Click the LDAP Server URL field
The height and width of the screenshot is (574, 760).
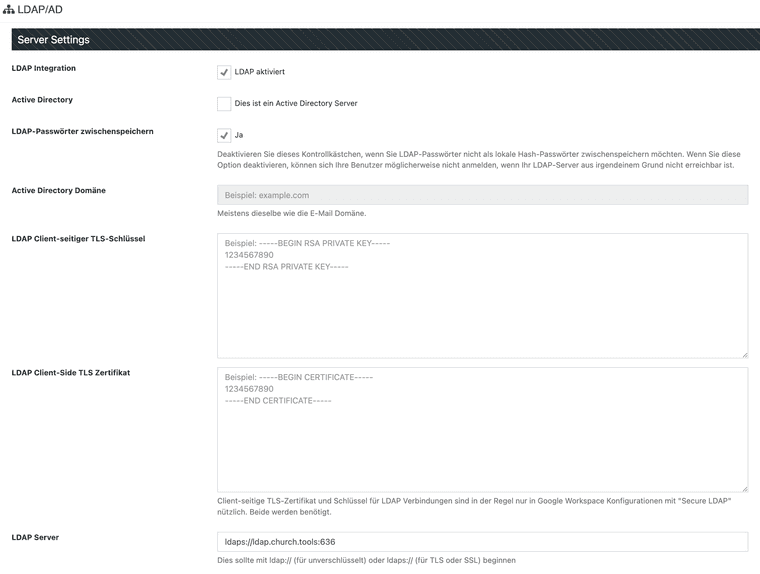tap(482, 542)
